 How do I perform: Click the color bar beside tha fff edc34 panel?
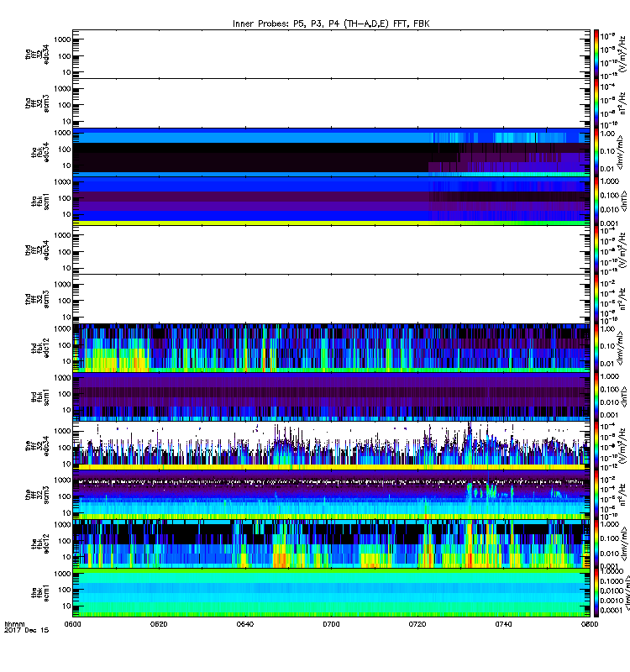pos(596,54)
